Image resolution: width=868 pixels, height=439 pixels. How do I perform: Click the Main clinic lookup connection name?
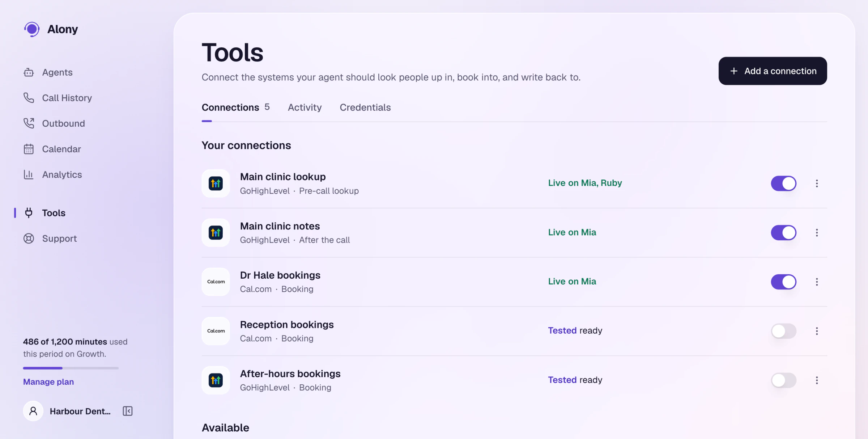coord(283,177)
